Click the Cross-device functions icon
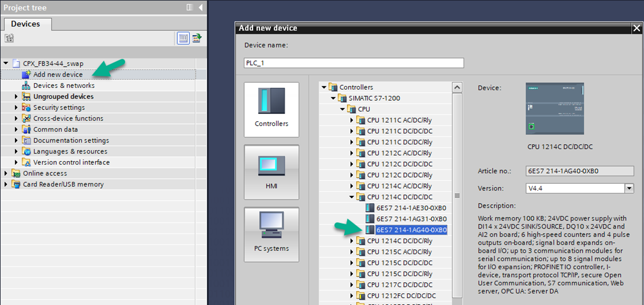The height and width of the screenshot is (305, 644). (26, 118)
